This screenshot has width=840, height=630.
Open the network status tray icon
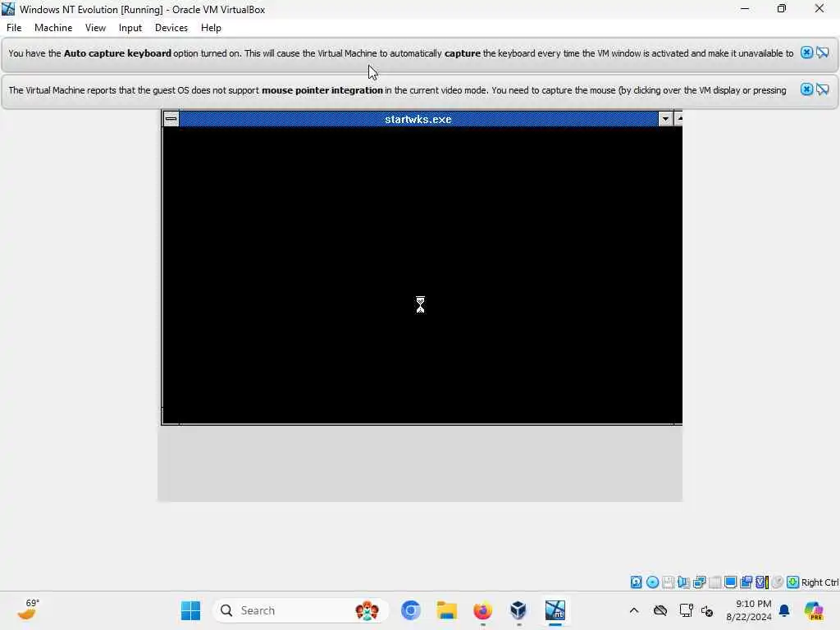click(686, 610)
